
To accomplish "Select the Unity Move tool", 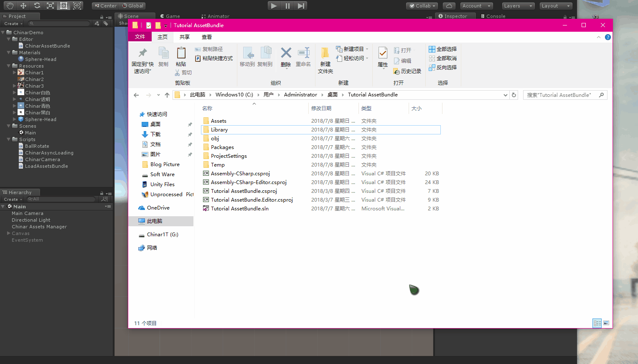I will click(23, 6).
